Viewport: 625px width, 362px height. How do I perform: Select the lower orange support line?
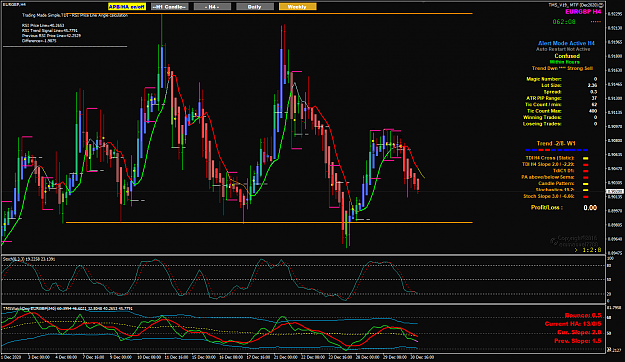pyautogui.click(x=269, y=222)
